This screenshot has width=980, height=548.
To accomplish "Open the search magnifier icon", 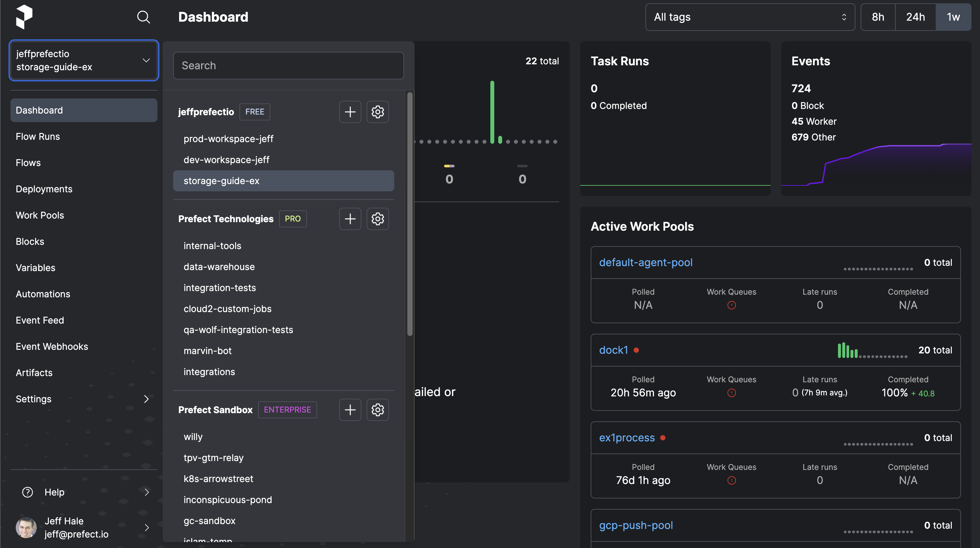I will [x=143, y=17].
